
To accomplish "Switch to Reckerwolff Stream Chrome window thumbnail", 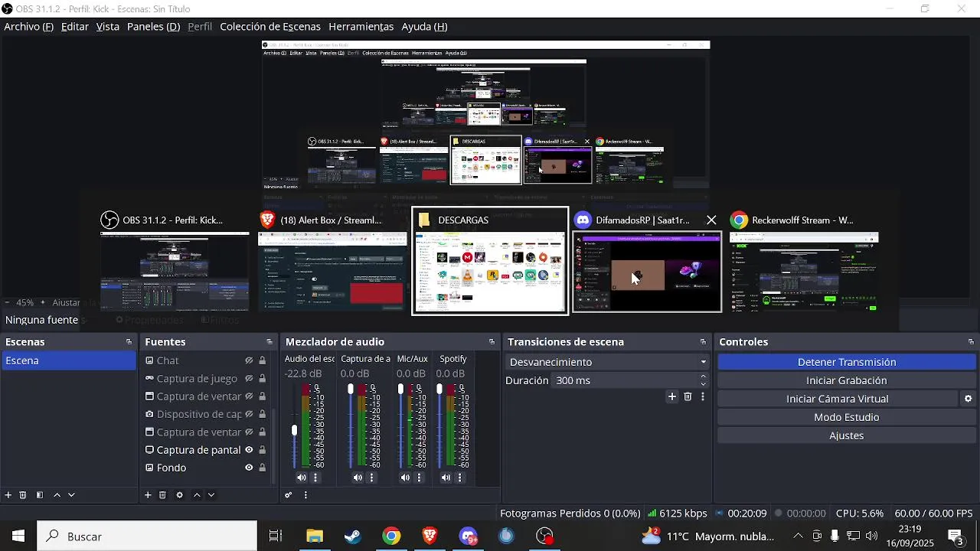I will tap(803, 261).
